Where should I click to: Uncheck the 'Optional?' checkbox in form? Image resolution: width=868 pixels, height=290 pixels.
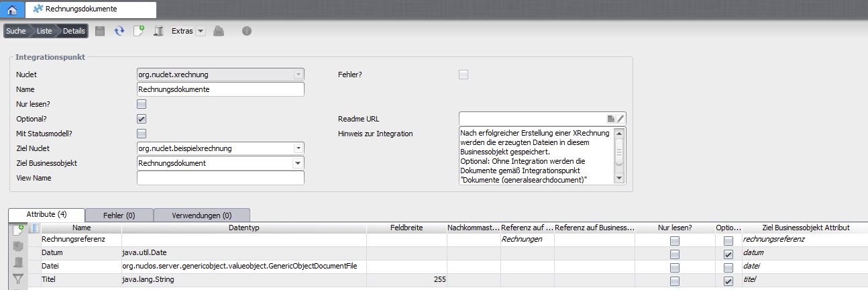142,119
